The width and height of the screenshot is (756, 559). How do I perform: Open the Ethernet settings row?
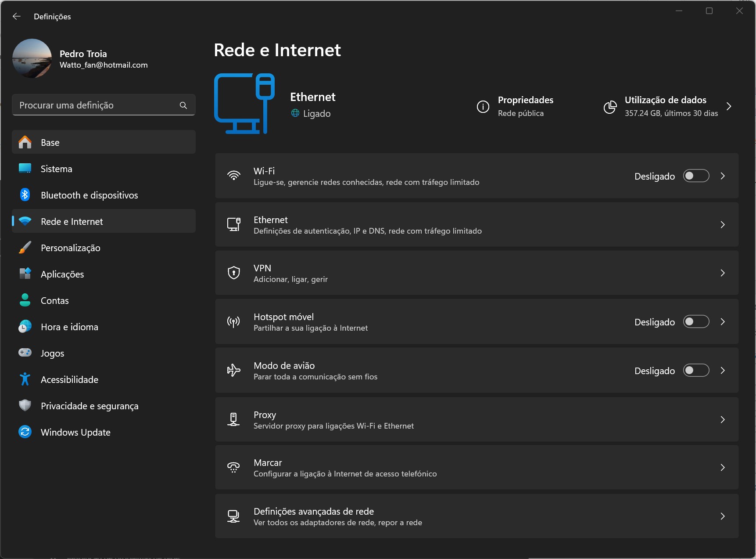coord(476,225)
